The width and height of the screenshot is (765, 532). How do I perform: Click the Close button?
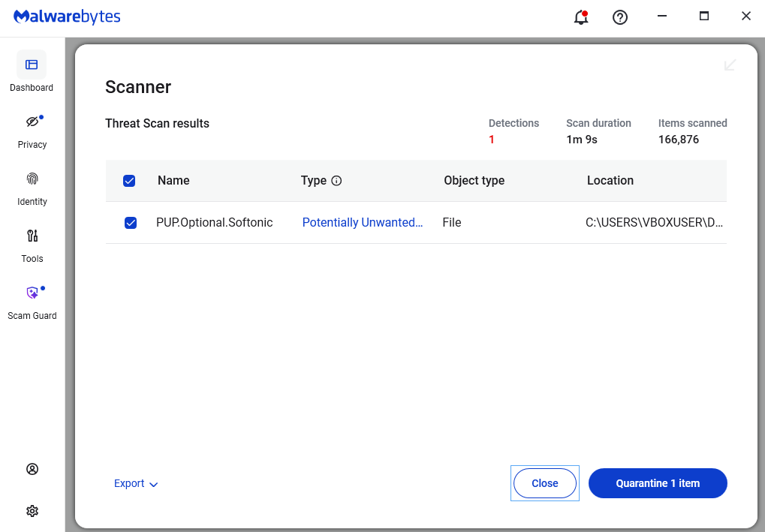click(544, 483)
